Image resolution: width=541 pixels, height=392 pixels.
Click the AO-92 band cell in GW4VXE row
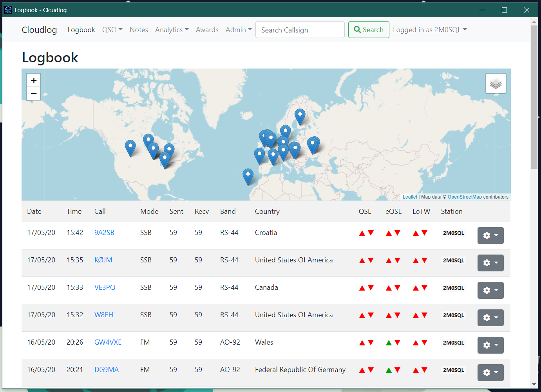(230, 342)
